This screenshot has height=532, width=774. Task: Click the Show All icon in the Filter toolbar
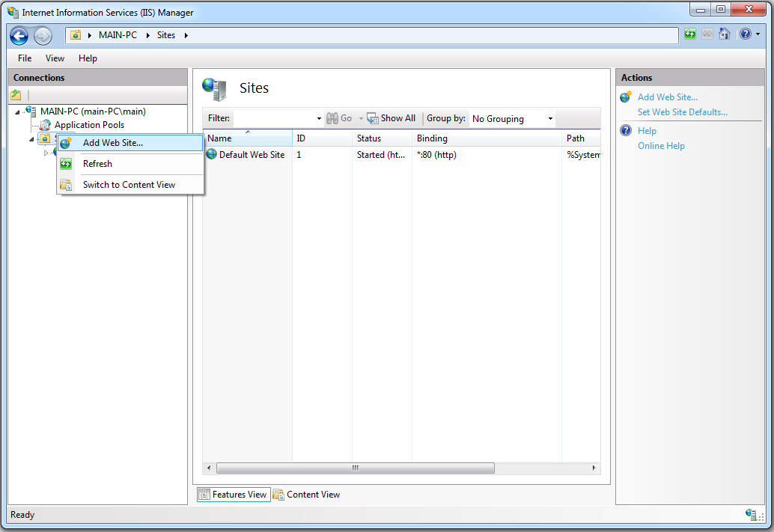point(373,117)
